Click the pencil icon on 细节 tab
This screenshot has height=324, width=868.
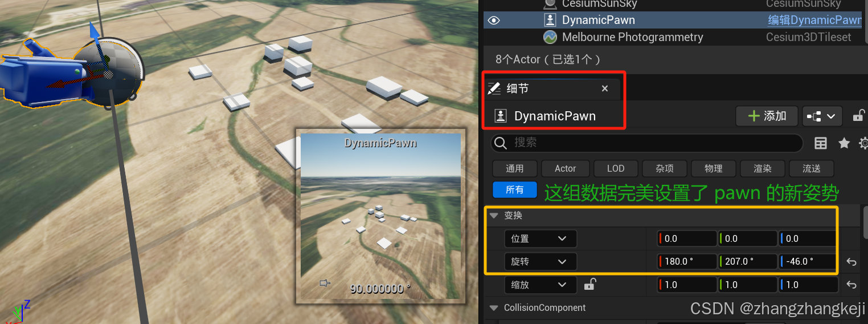[x=494, y=88]
